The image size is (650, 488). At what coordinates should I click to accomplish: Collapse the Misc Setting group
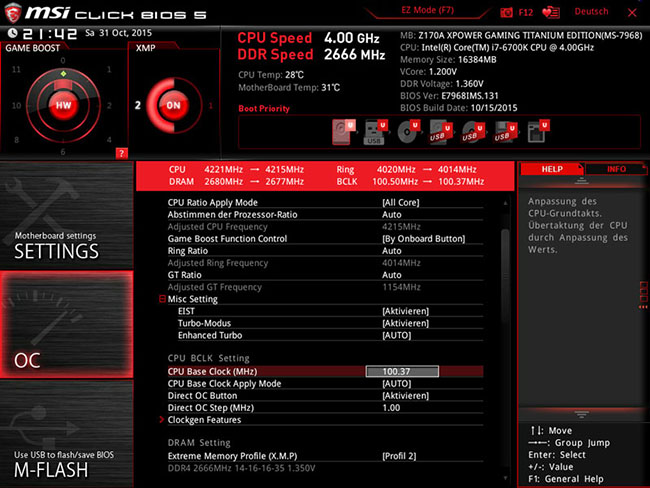(162, 299)
